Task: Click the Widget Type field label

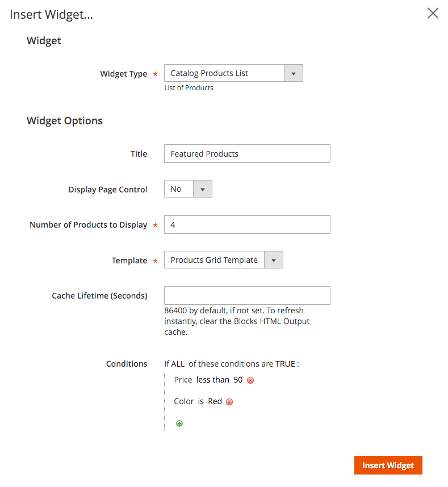Action: 123,74
